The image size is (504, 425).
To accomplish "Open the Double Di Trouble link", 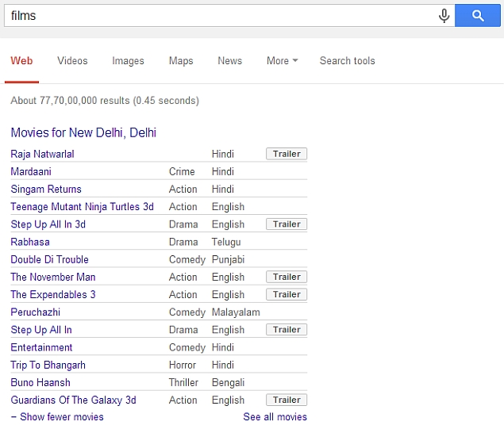I will pos(49,259).
